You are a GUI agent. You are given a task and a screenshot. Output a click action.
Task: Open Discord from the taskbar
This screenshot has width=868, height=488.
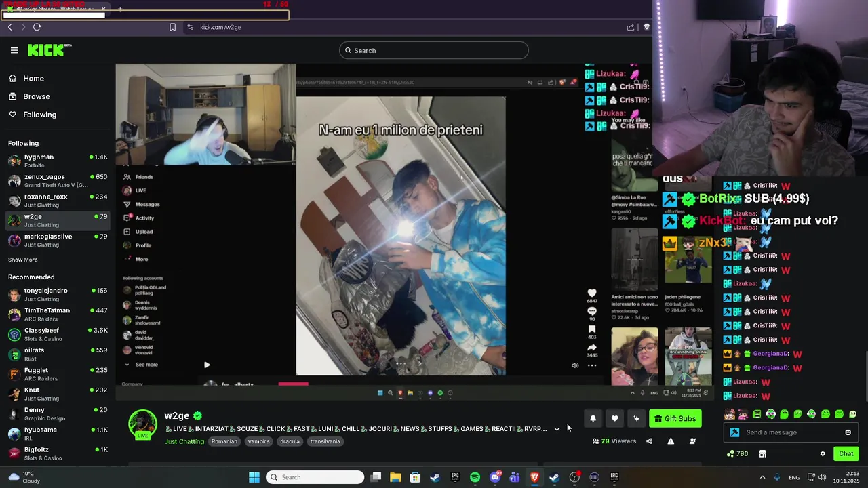tap(495, 477)
